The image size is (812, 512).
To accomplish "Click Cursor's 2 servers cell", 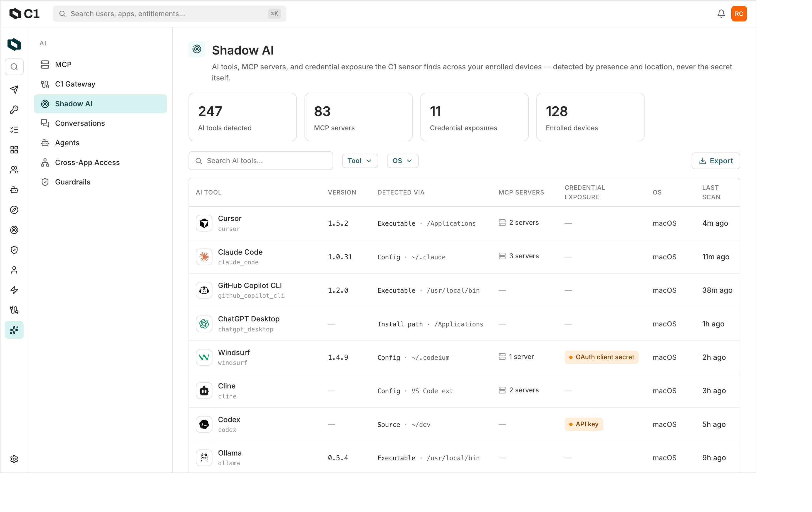I will [x=519, y=223].
